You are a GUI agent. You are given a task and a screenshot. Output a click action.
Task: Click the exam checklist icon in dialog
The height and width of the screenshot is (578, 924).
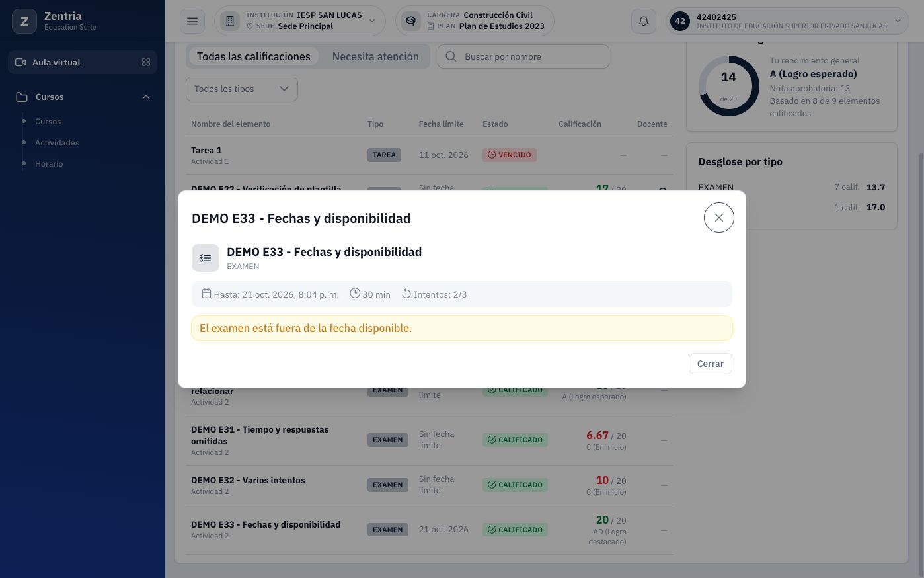(x=206, y=258)
